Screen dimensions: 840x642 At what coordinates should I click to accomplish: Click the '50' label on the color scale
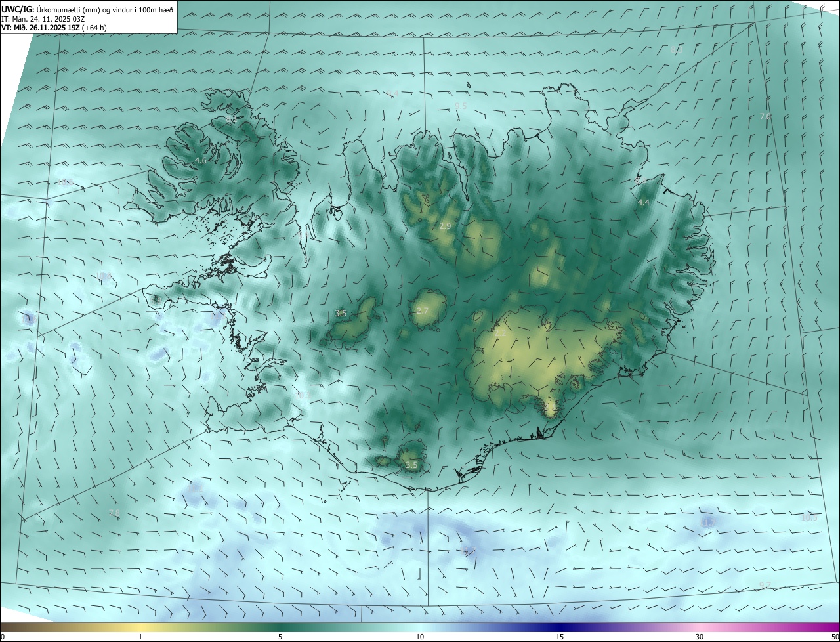pyautogui.click(x=834, y=637)
